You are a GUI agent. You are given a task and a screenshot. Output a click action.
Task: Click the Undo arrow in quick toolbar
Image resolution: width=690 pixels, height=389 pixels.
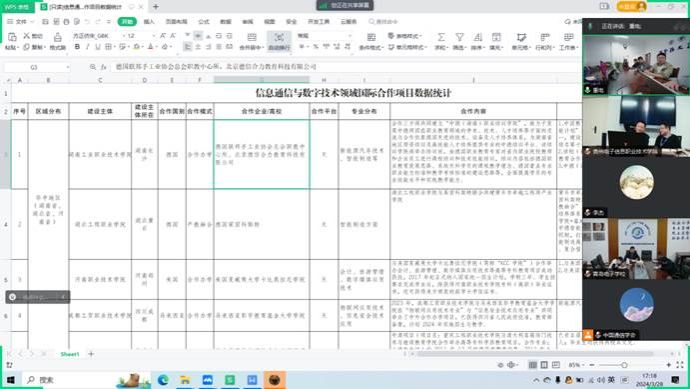tap(87, 22)
